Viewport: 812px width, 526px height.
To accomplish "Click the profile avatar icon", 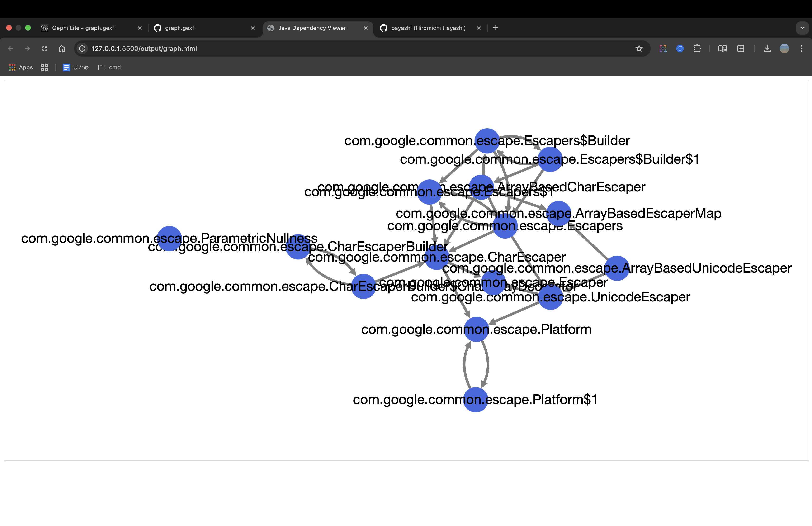I will (x=784, y=48).
